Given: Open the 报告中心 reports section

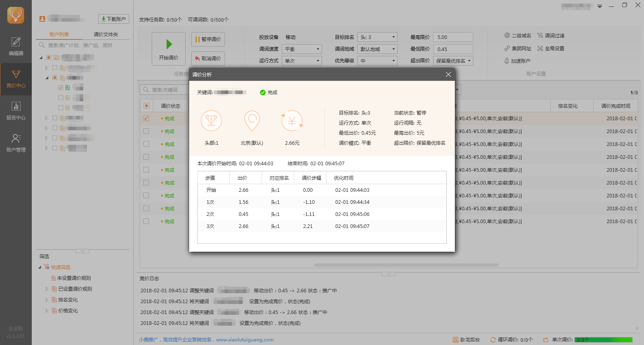Looking at the screenshot, I should [x=16, y=111].
